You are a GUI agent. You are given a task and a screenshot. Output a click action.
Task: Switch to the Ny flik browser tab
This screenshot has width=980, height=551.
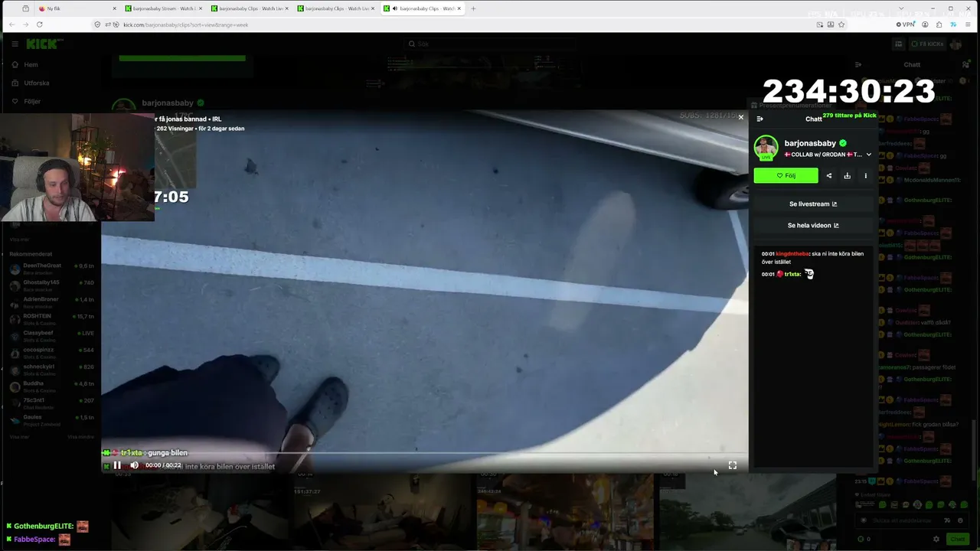(77, 8)
